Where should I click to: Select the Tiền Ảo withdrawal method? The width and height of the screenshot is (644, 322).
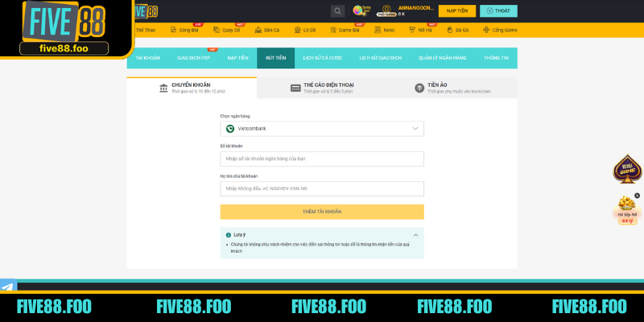[x=452, y=88]
